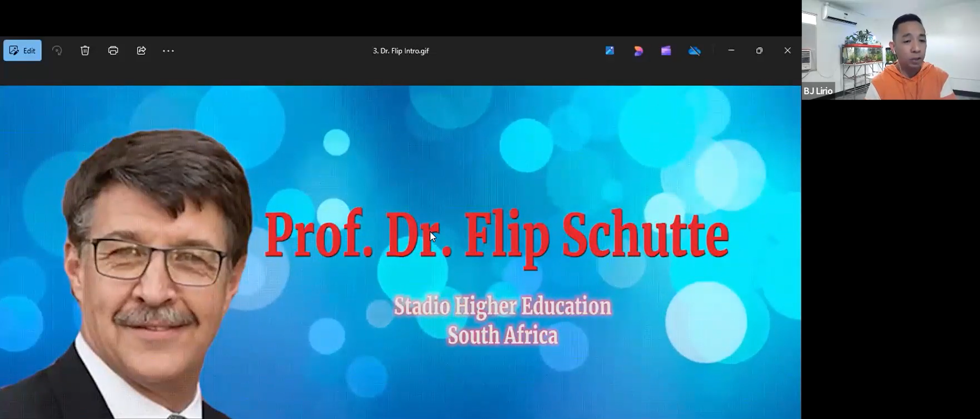Click the '3. Dr. Flip Intro.gif' file title
The width and height of the screenshot is (980, 419).
401,51
